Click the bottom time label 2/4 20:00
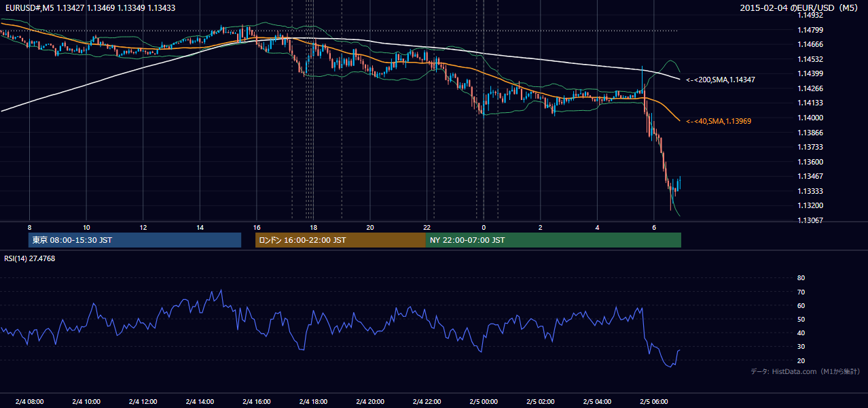 click(x=369, y=402)
